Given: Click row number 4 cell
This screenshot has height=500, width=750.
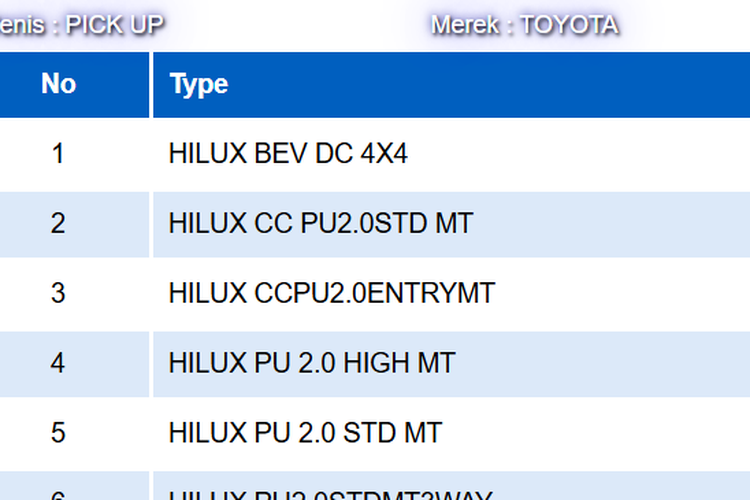Looking at the screenshot, I should point(58,363).
